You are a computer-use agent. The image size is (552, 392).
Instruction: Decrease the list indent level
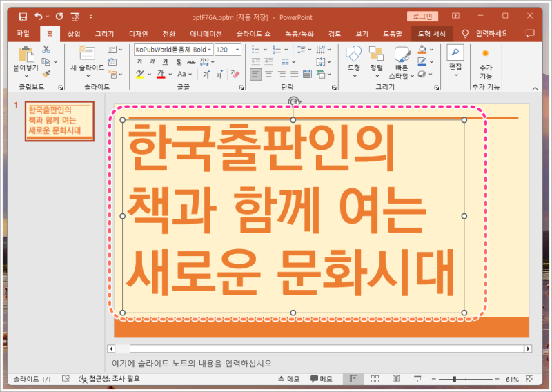pyautogui.click(x=256, y=61)
